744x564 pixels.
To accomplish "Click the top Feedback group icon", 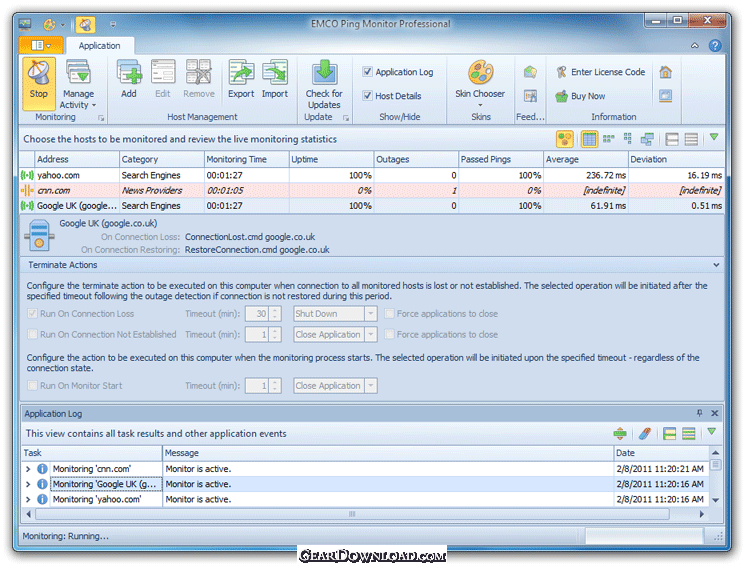I will (530, 72).
